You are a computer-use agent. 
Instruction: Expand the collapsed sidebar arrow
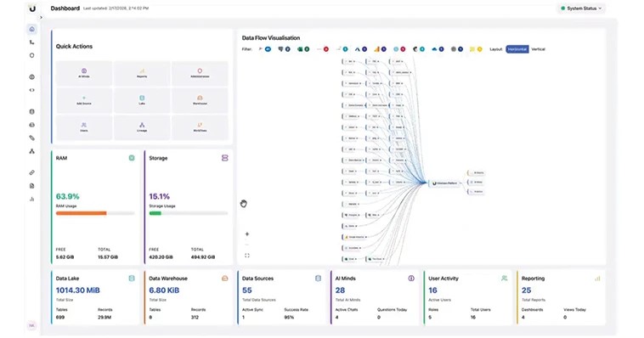[x=41, y=18]
